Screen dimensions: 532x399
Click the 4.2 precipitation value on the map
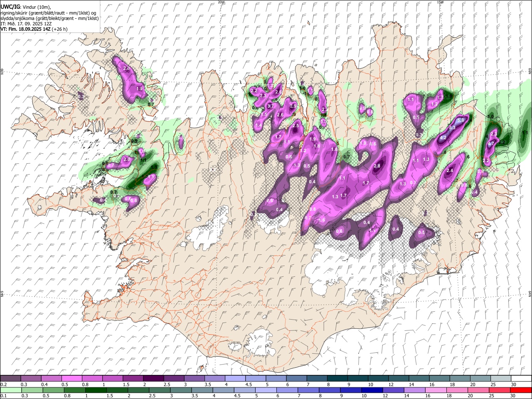click(443, 138)
